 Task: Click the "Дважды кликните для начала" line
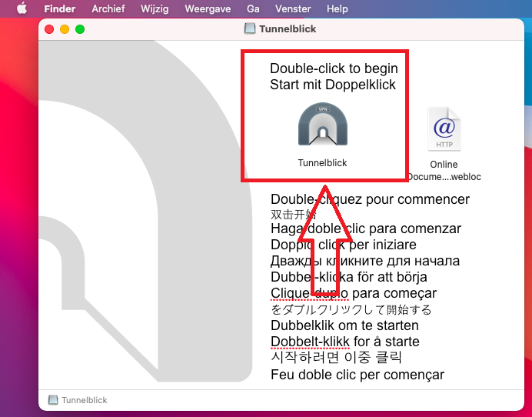coord(365,261)
